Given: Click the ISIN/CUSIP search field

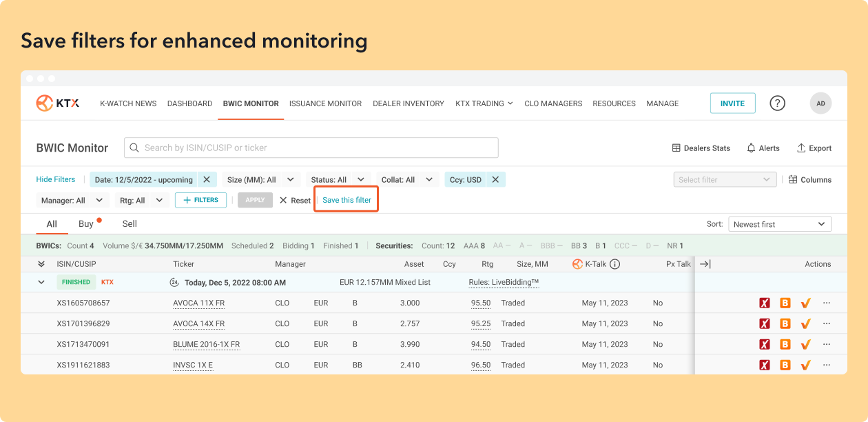Looking at the screenshot, I should [x=311, y=148].
